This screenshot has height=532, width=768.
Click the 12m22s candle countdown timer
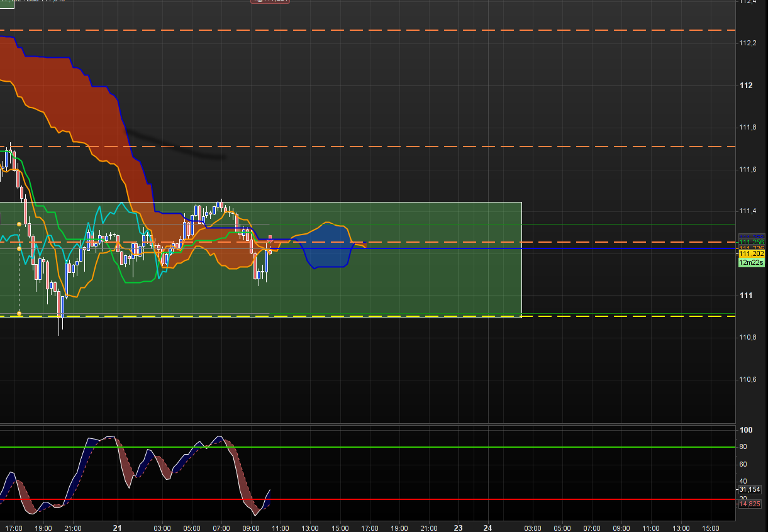tap(751, 262)
